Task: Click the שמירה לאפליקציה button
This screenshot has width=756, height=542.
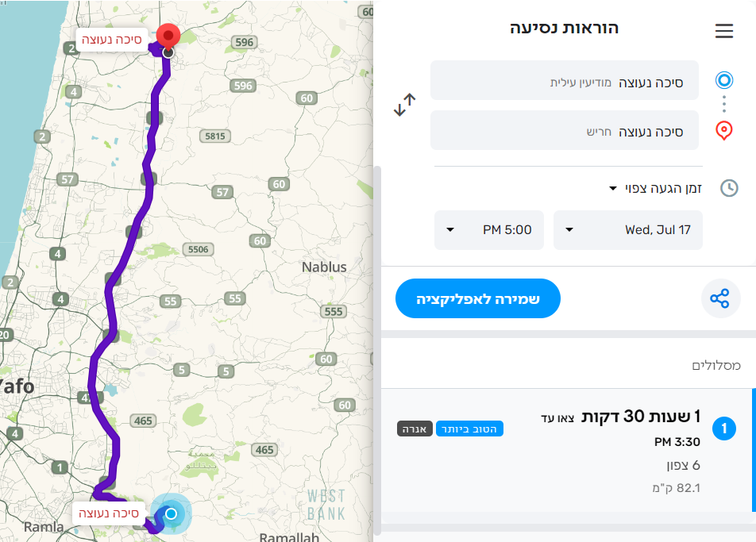Action: [478, 298]
